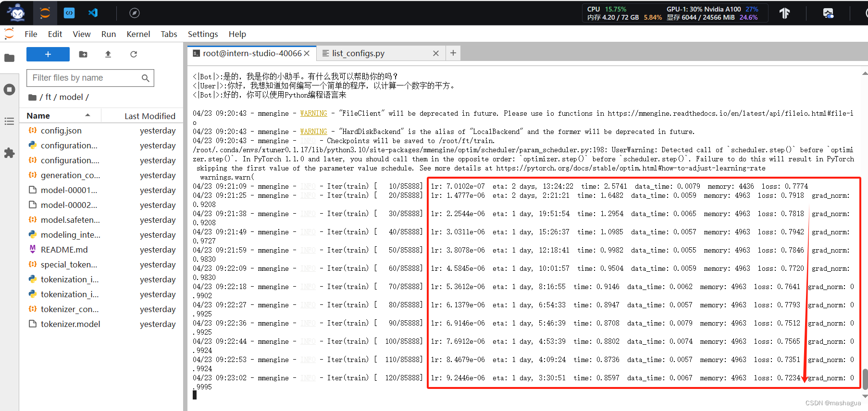Click the compass explore icon in top bar
868x411 pixels.
click(135, 13)
